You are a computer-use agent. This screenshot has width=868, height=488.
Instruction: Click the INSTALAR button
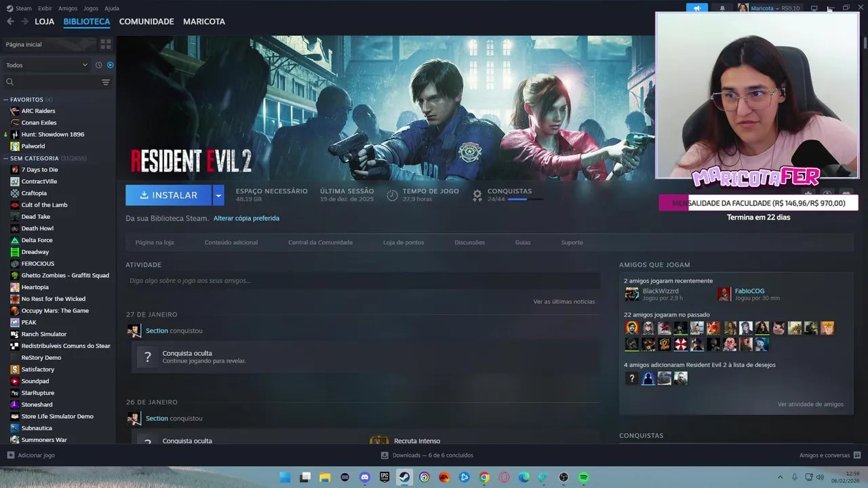tap(169, 195)
